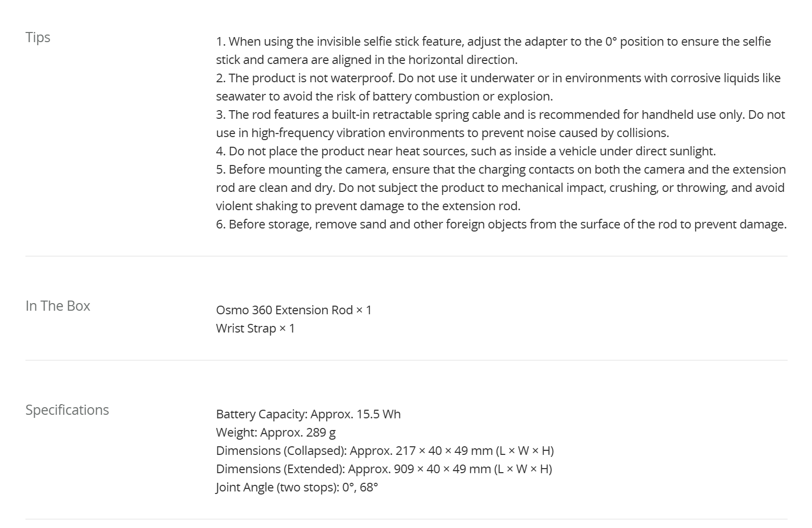Click the Dimensions (Collapsed) specification
Viewport: 812px width, 528px height.
point(385,450)
